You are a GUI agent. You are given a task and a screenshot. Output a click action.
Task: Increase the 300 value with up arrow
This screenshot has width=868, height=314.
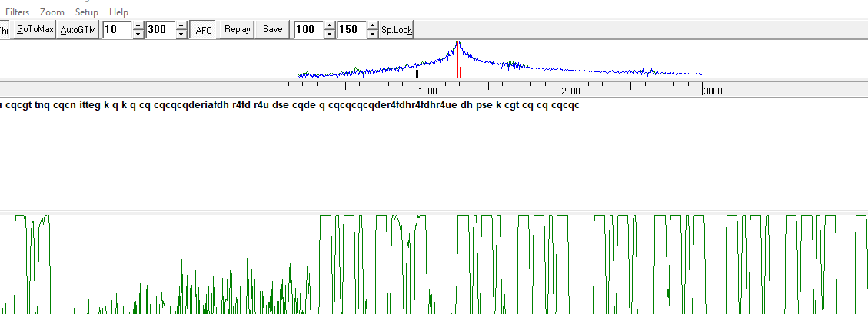pyautogui.click(x=181, y=25)
